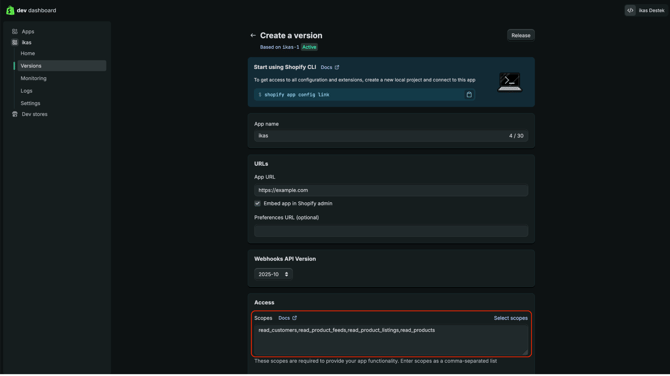Click the external link icon beside CLI Docs
670x376 pixels.
pos(337,68)
